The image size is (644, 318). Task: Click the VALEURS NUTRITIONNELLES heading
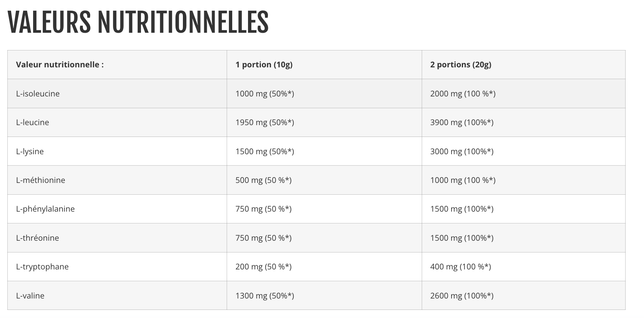[138, 22]
